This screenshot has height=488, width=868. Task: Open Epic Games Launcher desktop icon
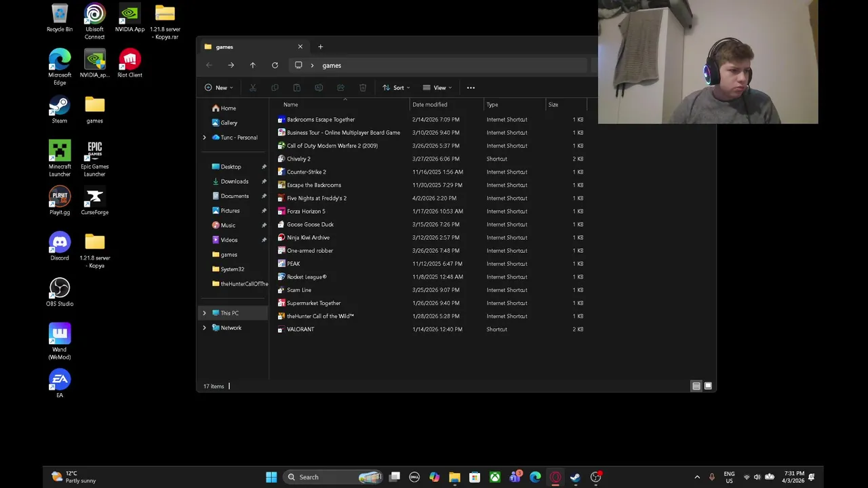pyautogui.click(x=95, y=159)
